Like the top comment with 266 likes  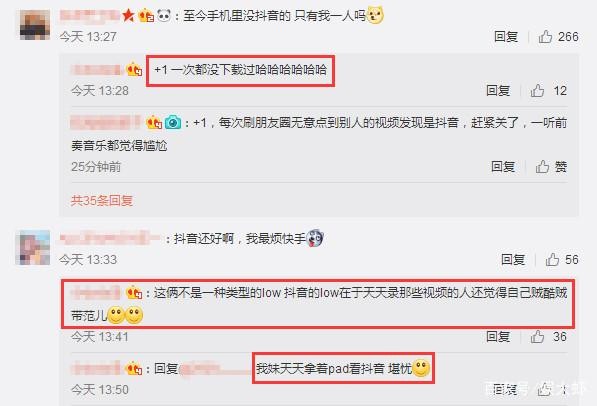tap(545, 37)
